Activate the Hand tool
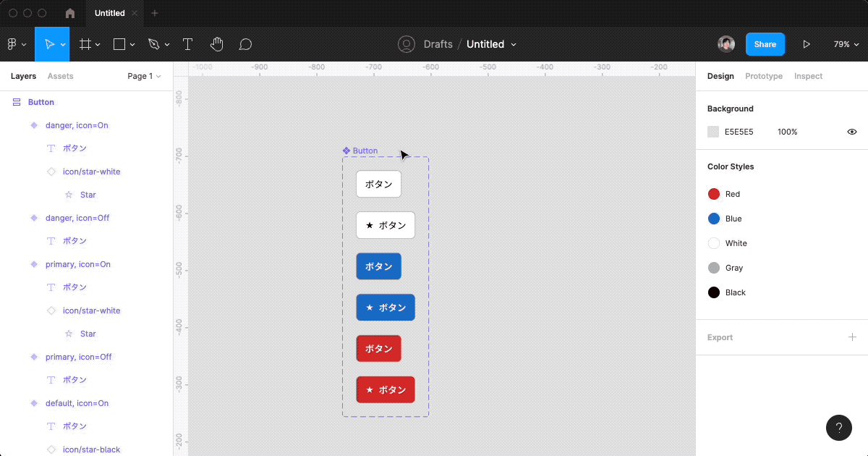Screen dimensions: 868x456 [216, 44]
